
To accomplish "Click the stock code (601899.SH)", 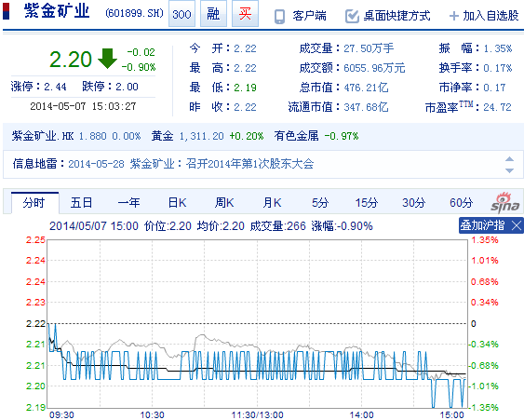I will 135,13.
